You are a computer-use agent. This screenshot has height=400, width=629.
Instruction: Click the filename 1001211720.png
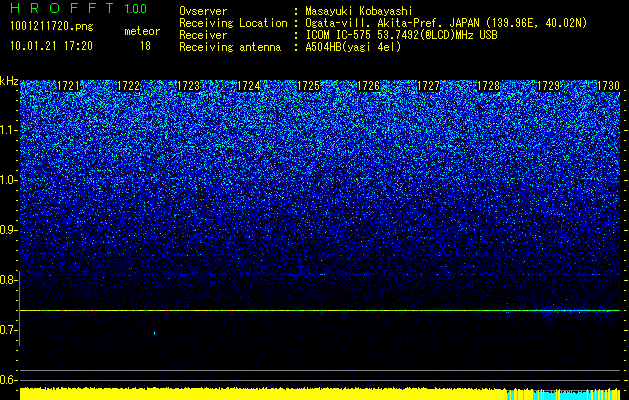click(x=52, y=26)
